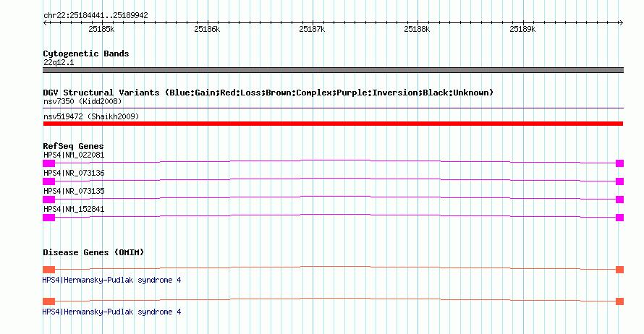Viewport: 644px width, 334px height.
Task: Click the 22q12.1 band label
Action: pos(59,62)
